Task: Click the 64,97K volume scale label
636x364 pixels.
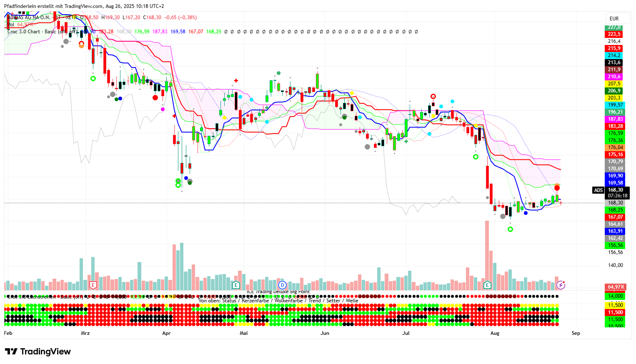Action: (615, 287)
